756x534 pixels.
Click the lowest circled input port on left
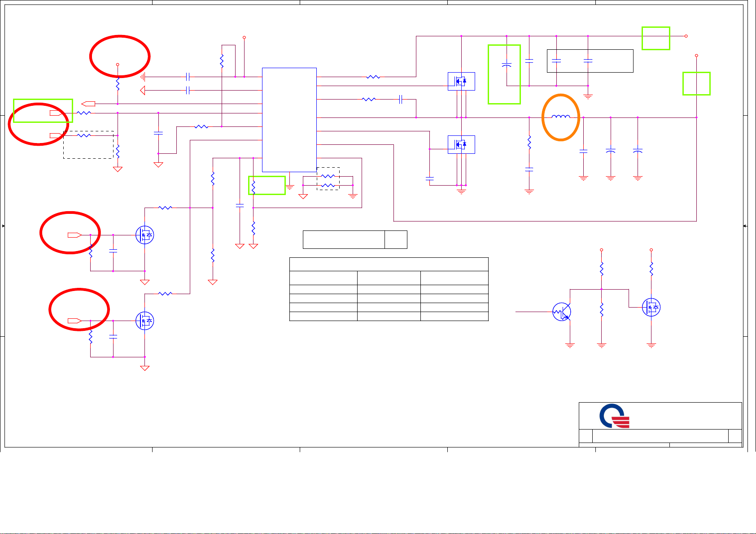coord(74,321)
